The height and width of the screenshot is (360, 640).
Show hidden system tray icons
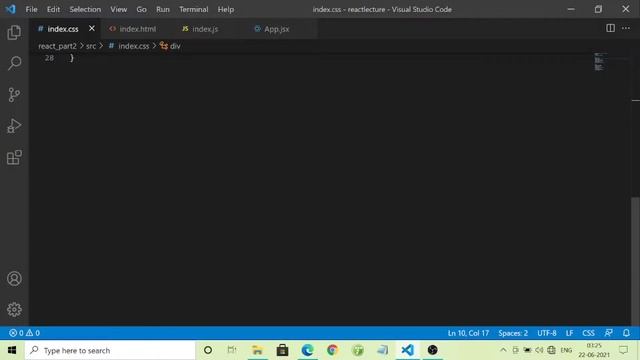click(x=503, y=350)
